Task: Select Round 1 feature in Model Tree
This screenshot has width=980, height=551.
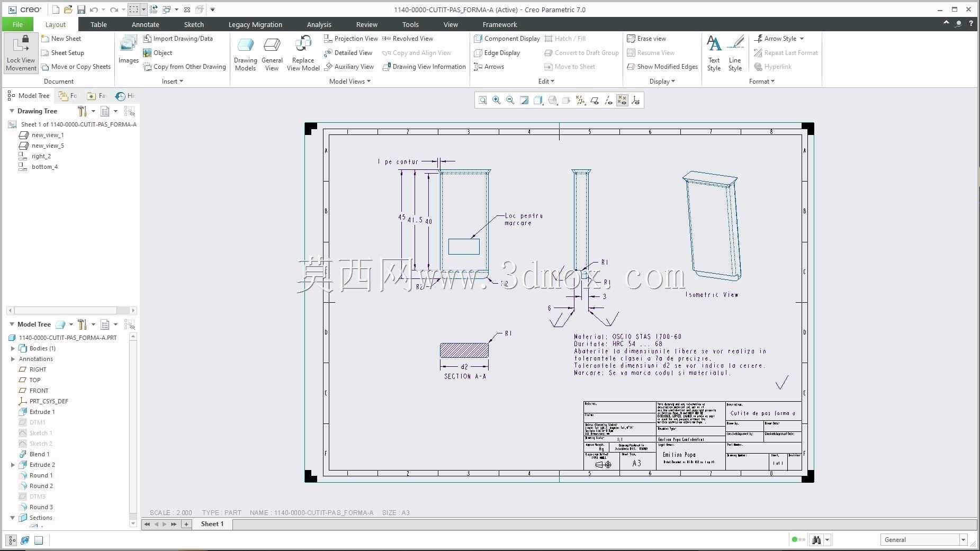Action: click(x=41, y=475)
